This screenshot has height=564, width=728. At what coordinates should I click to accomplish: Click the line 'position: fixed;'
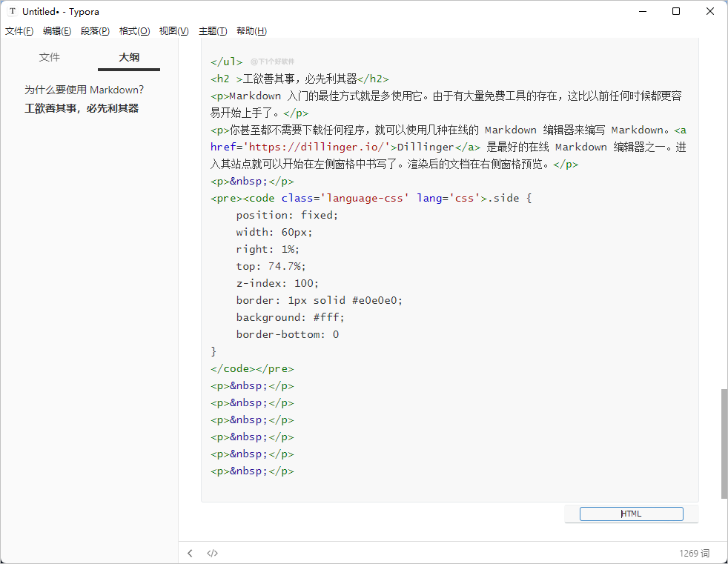click(x=287, y=216)
